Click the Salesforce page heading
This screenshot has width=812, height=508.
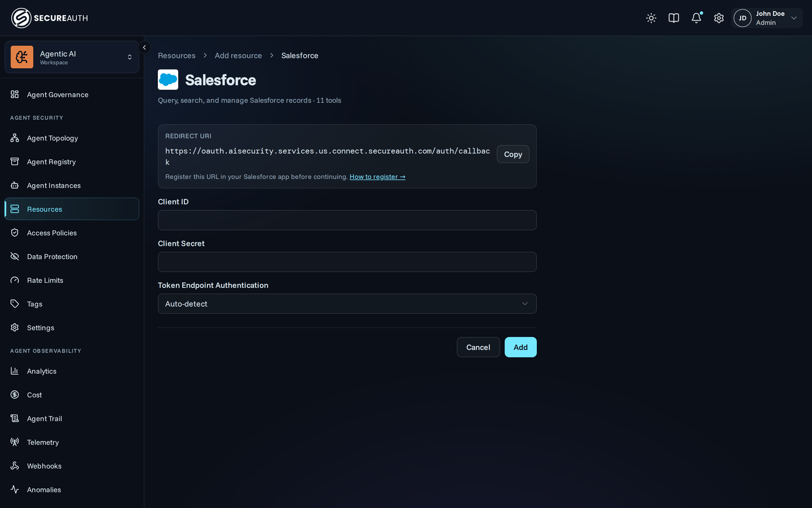pos(220,80)
